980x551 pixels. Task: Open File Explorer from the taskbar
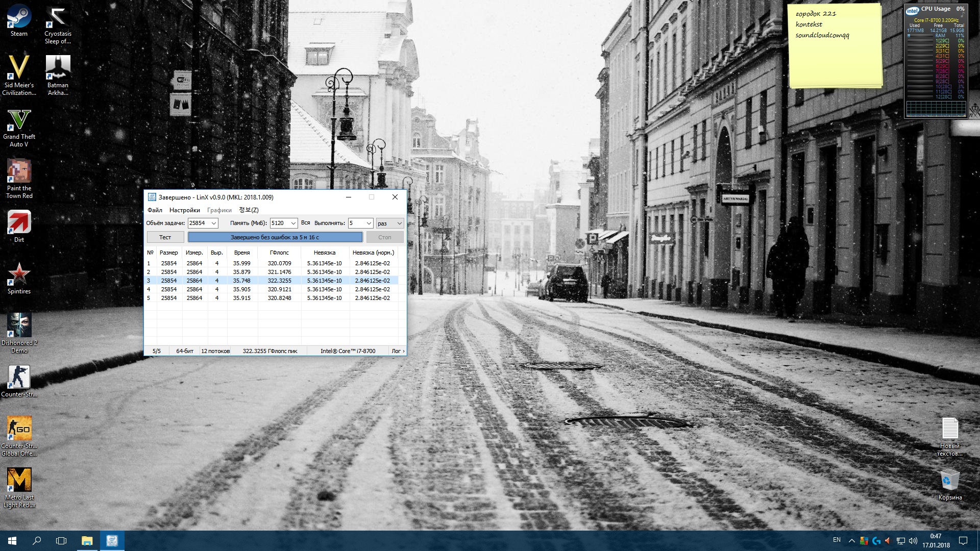pyautogui.click(x=87, y=541)
